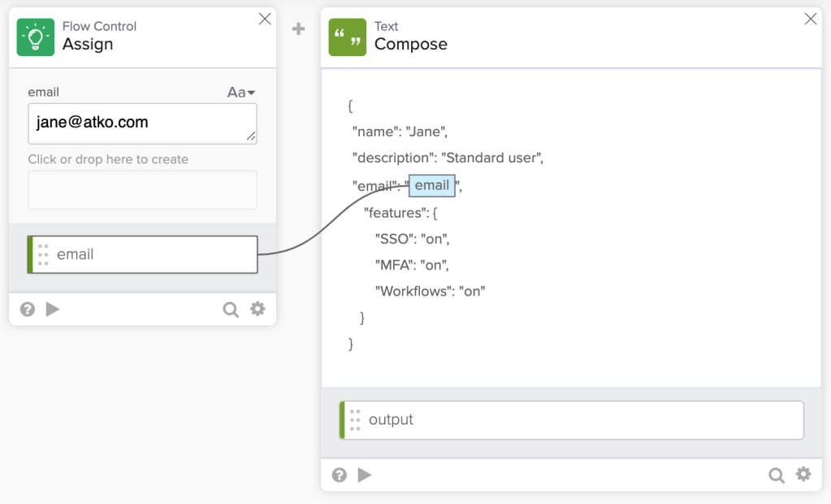Open the search icon on the Assign card
Screen dimensions: 831x504
coord(231,309)
